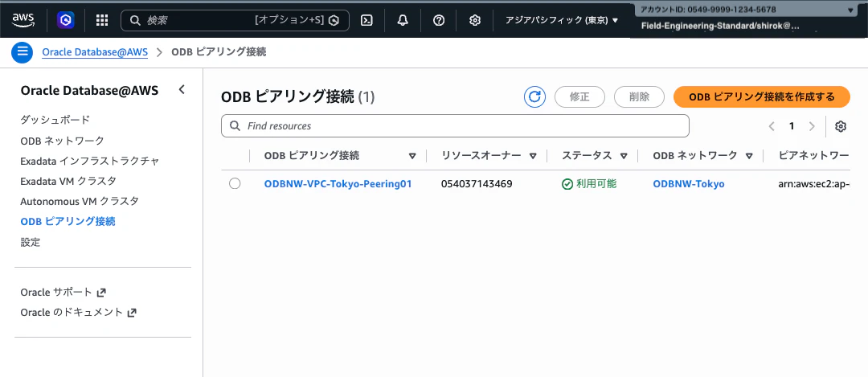Click the Oracle Database@AWS breadcrumb link
Viewport: 868px width, 377px height.
click(x=95, y=52)
